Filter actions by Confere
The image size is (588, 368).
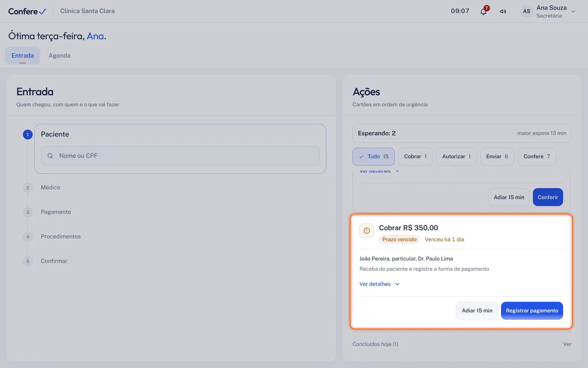tap(537, 156)
